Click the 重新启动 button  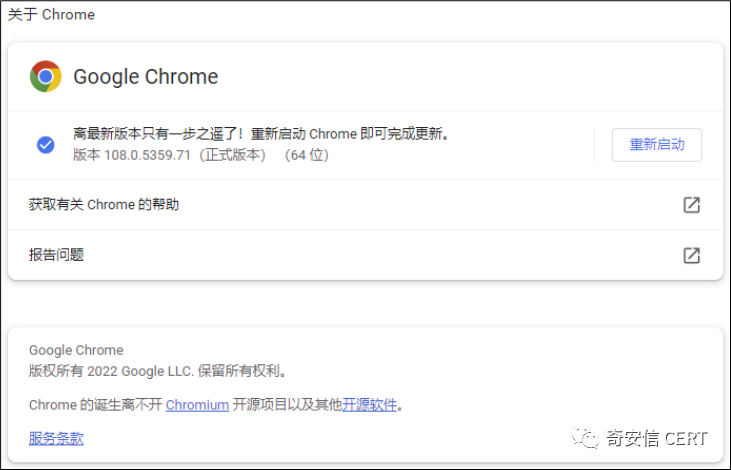(656, 145)
